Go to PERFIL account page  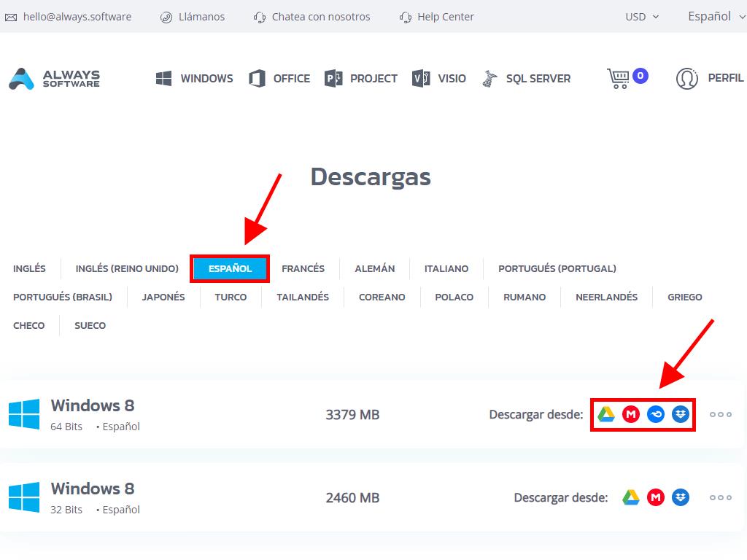(726, 78)
